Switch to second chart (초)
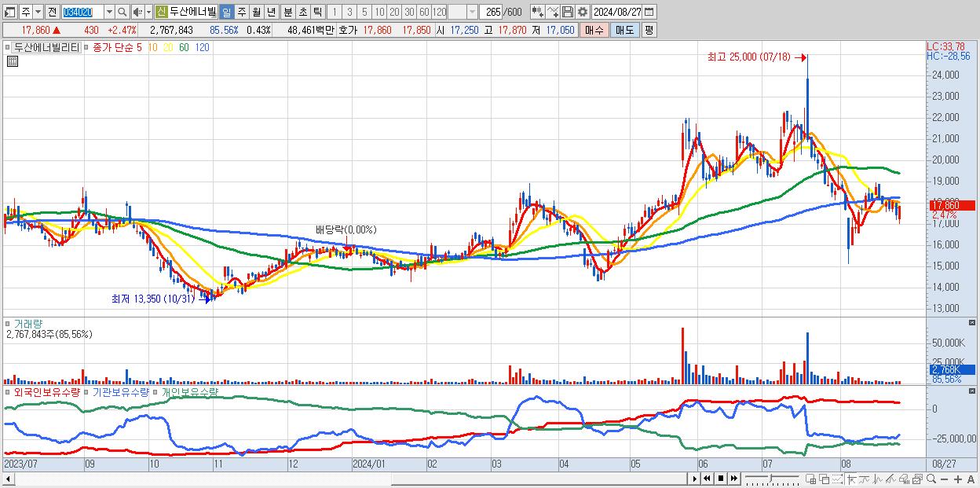 pos(302,12)
